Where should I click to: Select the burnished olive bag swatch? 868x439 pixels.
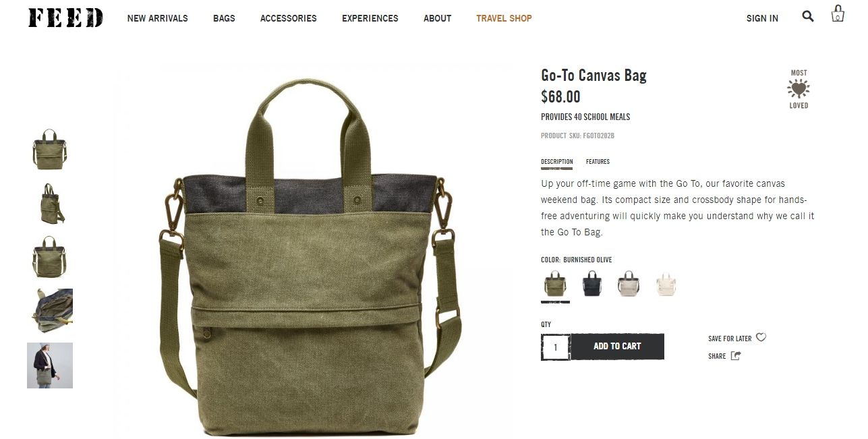tap(555, 284)
